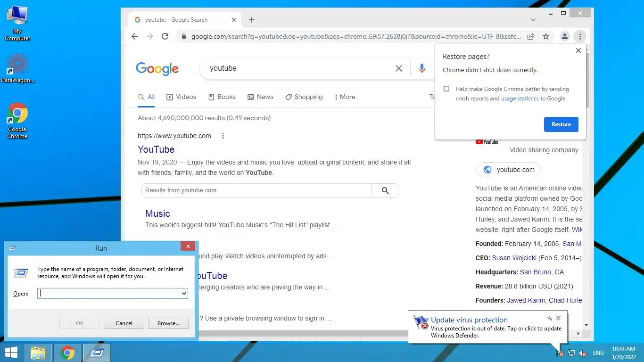
Task: Open Update virus protection notification
Action: tap(487, 327)
